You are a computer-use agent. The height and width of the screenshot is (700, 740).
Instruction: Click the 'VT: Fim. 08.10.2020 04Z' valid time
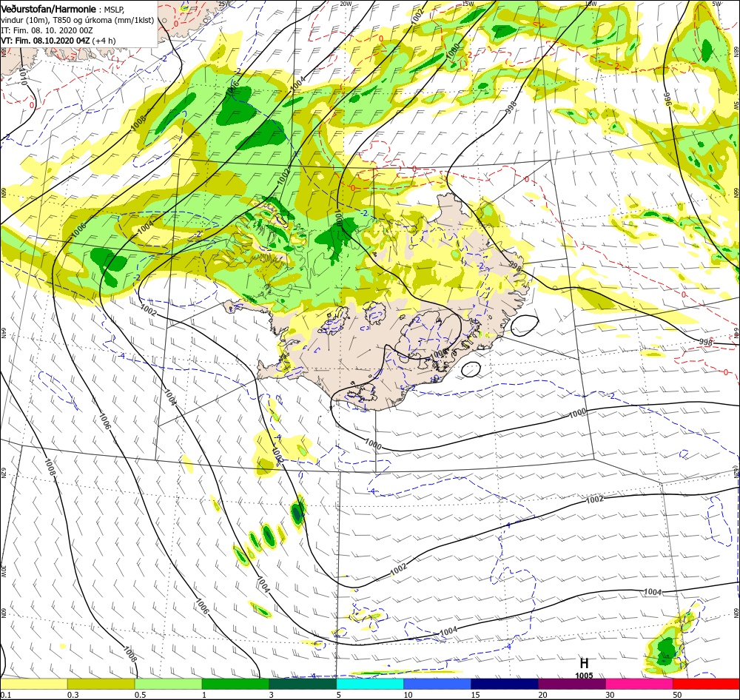(45, 41)
